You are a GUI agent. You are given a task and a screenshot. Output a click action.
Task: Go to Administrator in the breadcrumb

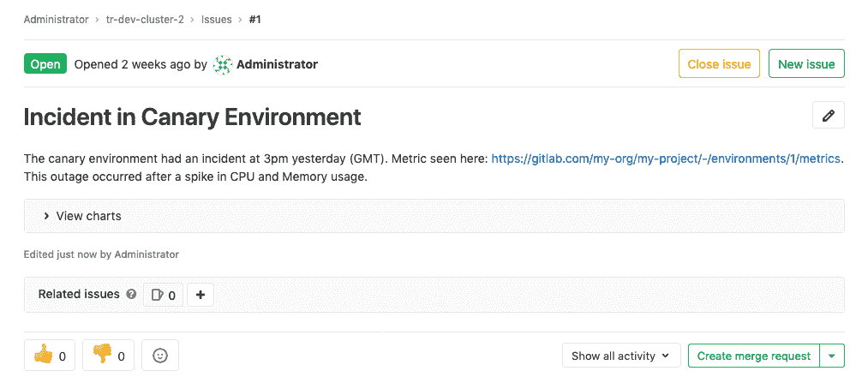pos(56,19)
